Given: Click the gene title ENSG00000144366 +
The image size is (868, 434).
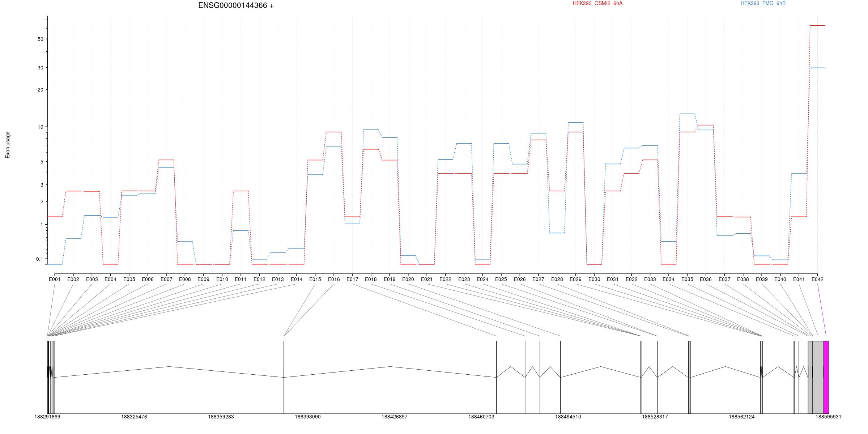Looking at the screenshot, I should [236, 5].
